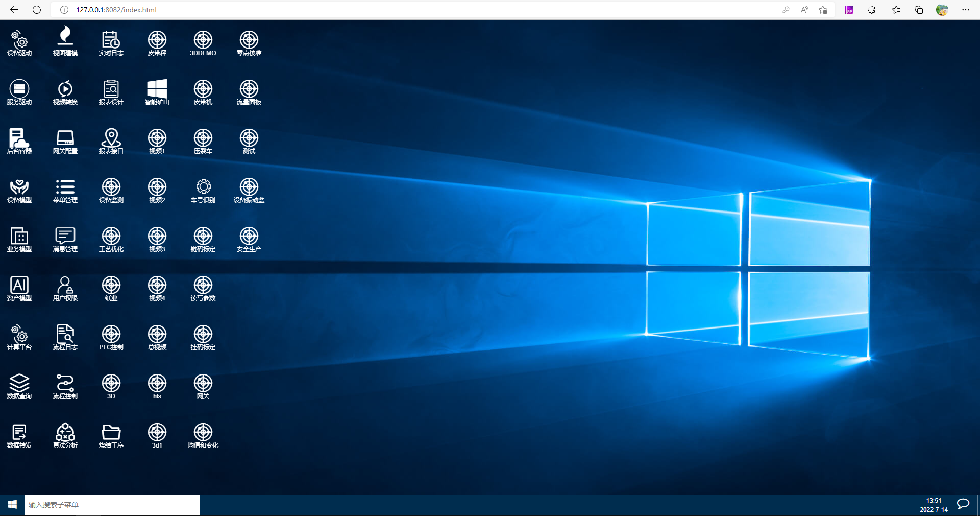
Task: Go back with the browser back arrow
Action: point(14,10)
